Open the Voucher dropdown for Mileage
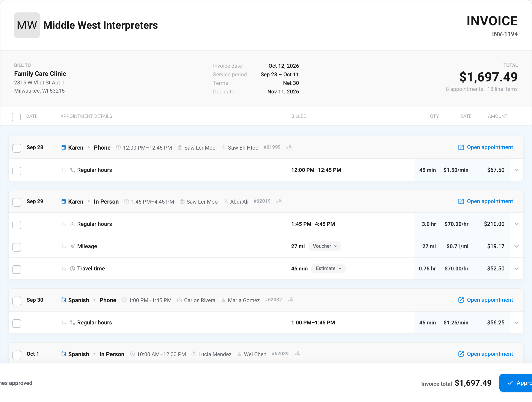Image resolution: width=532 pixels, height=402 pixels. coord(325,246)
